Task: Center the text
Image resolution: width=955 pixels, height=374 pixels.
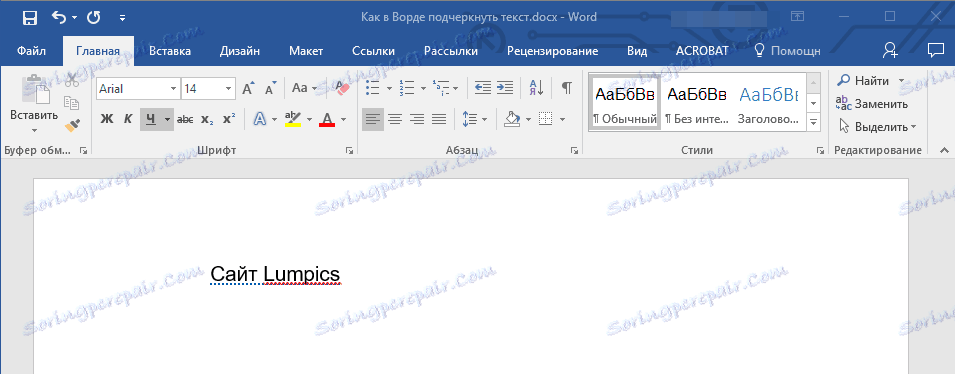Action: click(x=395, y=119)
